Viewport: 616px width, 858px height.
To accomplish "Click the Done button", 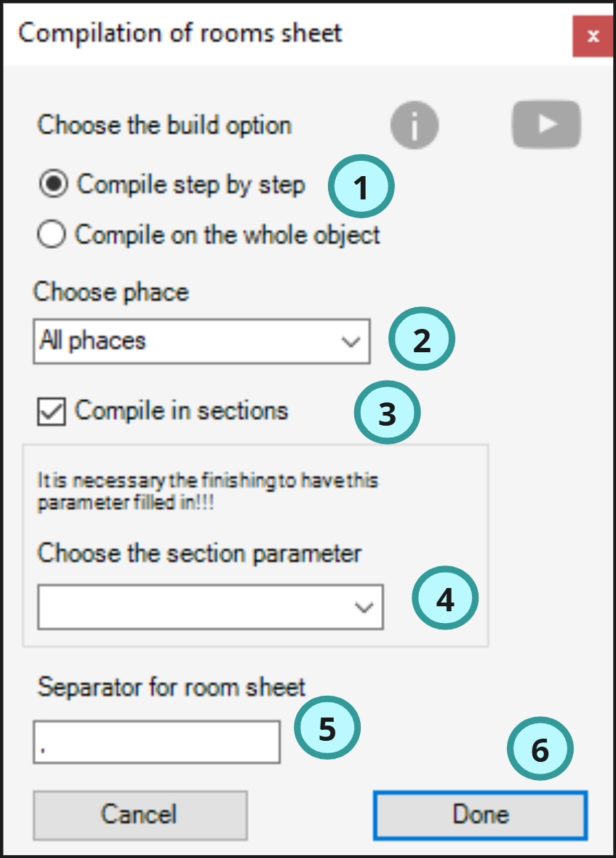I will point(480,815).
